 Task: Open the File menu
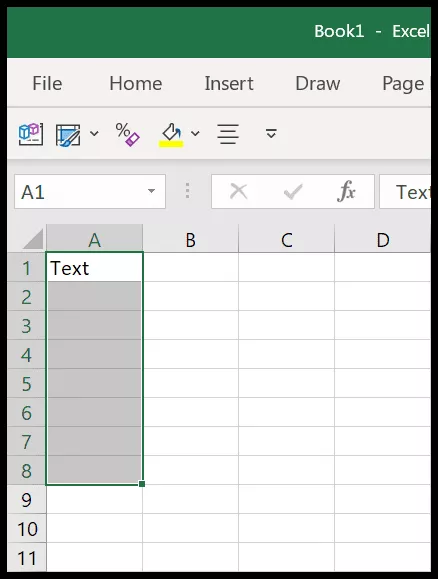[47, 83]
